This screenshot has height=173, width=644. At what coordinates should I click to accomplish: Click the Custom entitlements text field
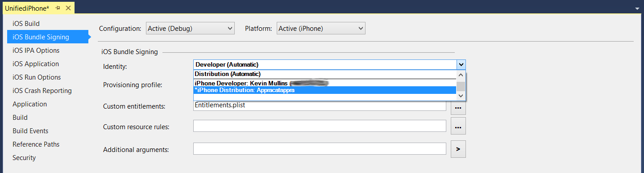click(x=320, y=106)
